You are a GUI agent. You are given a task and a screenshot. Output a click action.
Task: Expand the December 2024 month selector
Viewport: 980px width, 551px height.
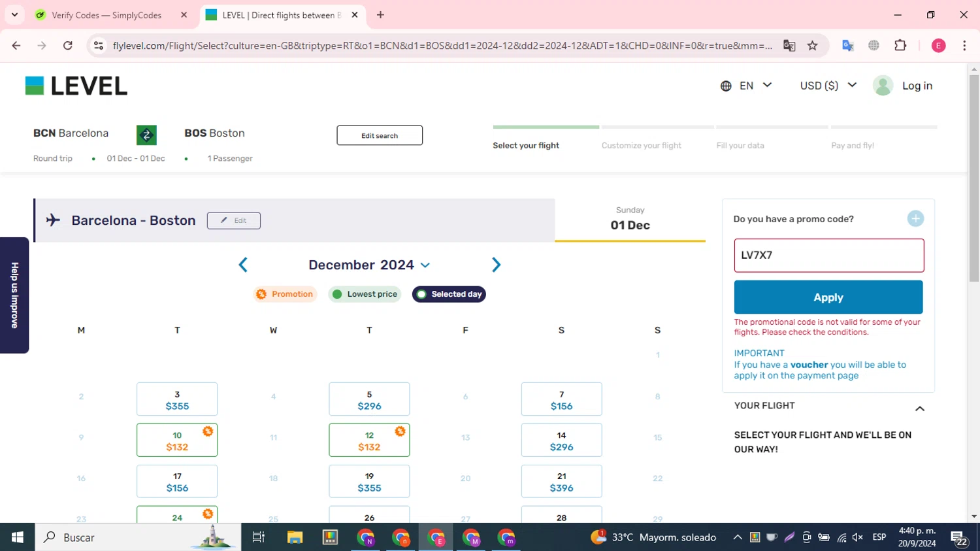point(369,265)
